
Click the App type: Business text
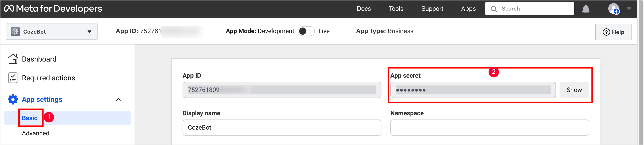(x=385, y=31)
